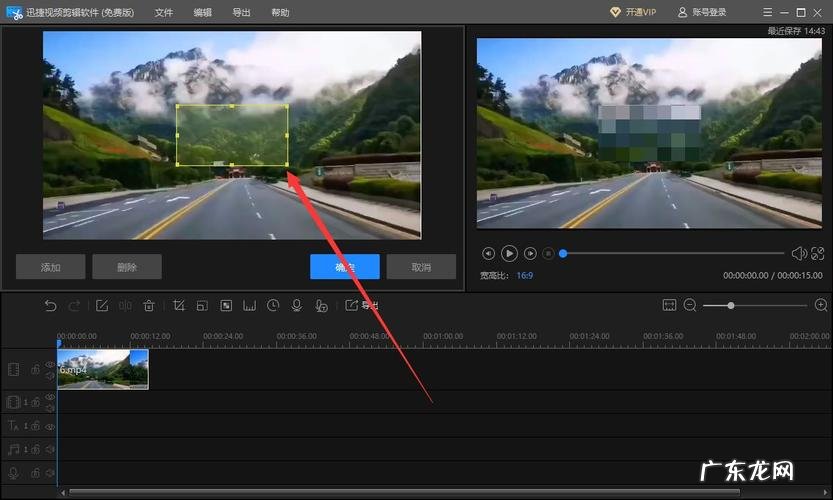This screenshot has width=833, height=500.
Task: Click the blue 确定 confirm button
Action: tap(344, 267)
